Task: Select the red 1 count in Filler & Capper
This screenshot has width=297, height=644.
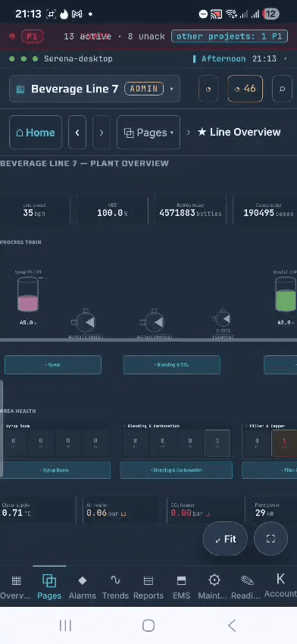Action: click(284, 443)
